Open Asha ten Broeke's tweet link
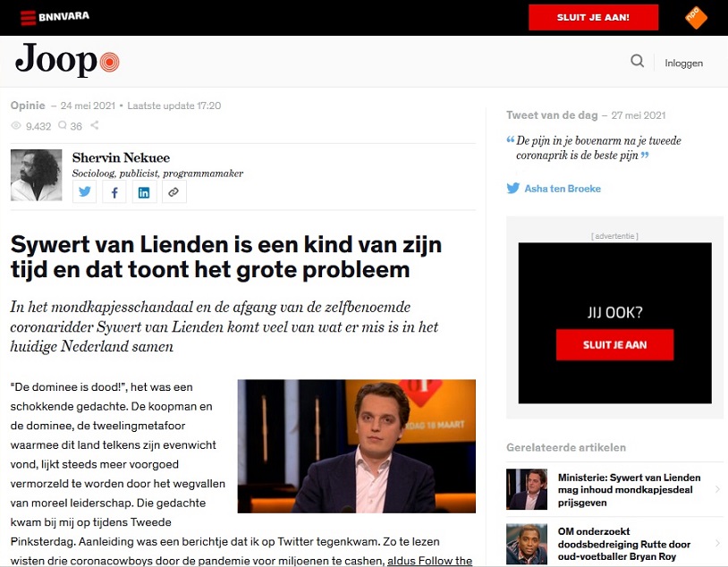The height and width of the screenshot is (567, 728). [563, 189]
